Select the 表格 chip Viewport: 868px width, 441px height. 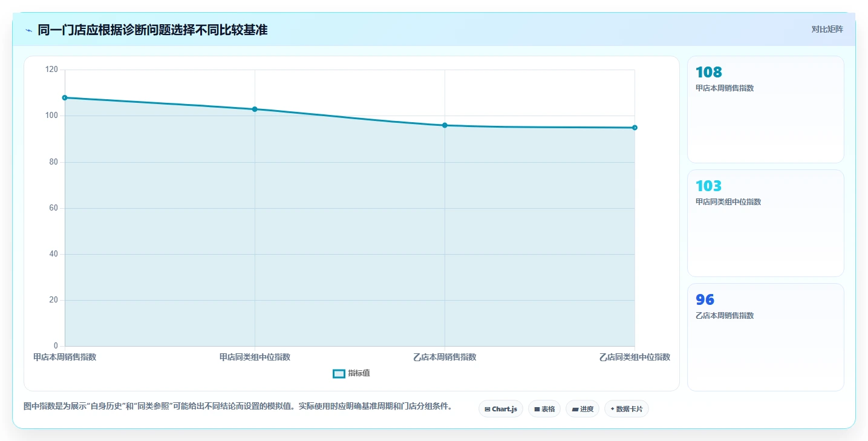(544, 409)
